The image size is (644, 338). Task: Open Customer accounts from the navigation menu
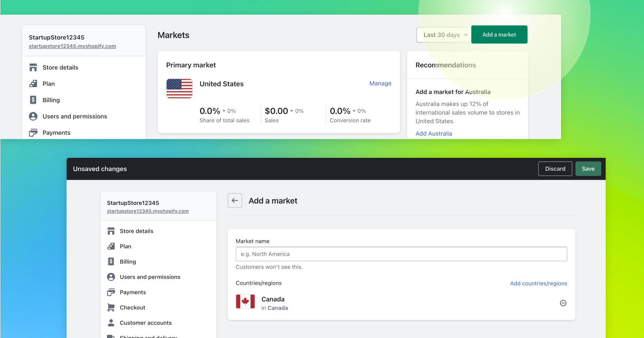point(146,323)
